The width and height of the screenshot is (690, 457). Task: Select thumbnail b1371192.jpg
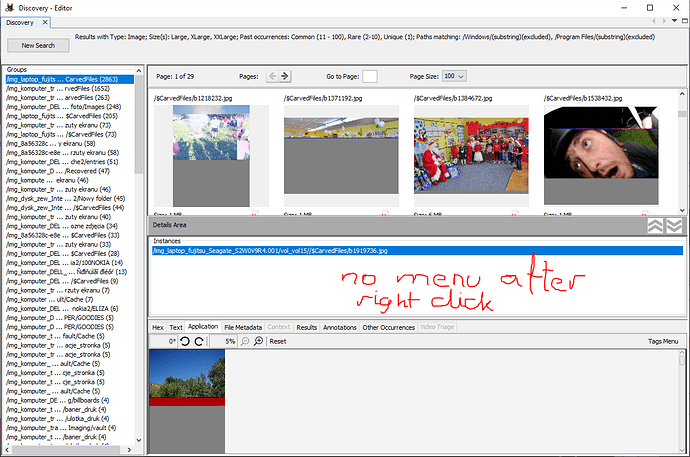click(x=341, y=156)
